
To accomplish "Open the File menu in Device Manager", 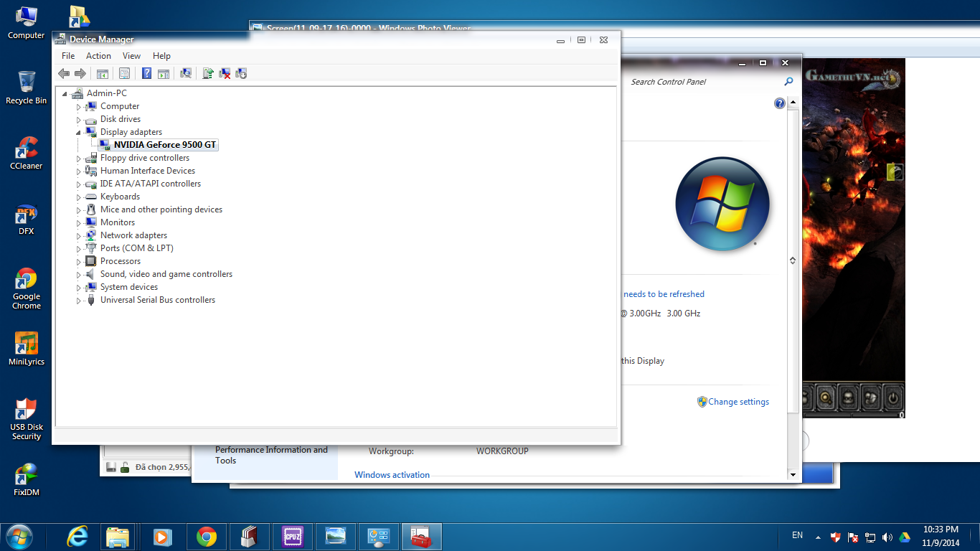I will [68, 56].
